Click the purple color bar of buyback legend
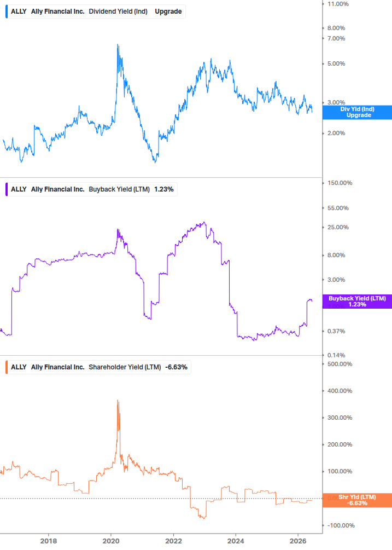The image size is (392, 550). (x=7, y=189)
